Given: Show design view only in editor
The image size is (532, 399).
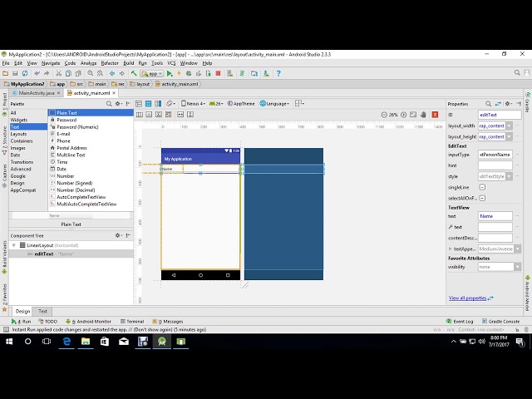Looking at the screenshot, I should 139,103.
